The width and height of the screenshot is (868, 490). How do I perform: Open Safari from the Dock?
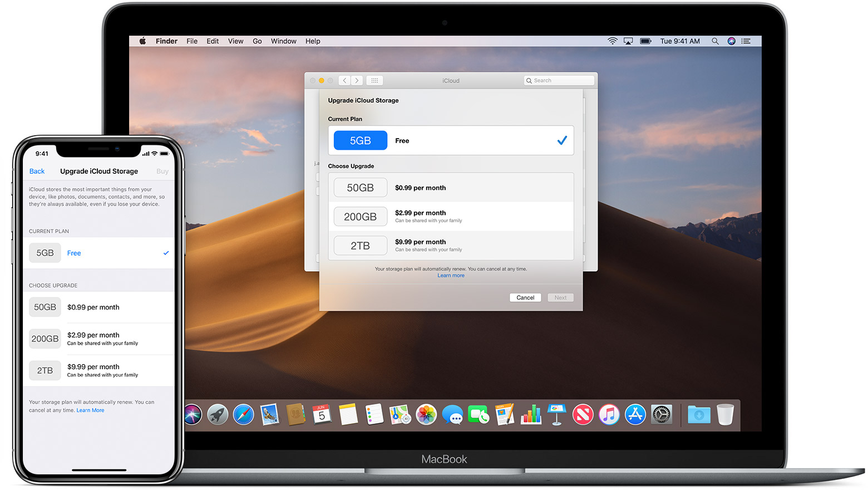243,415
